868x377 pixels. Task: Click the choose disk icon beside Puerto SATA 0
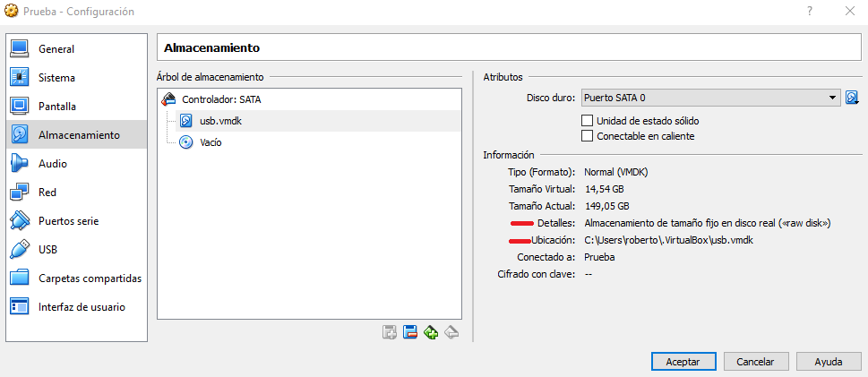pyautogui.click(x=853, y=98)
